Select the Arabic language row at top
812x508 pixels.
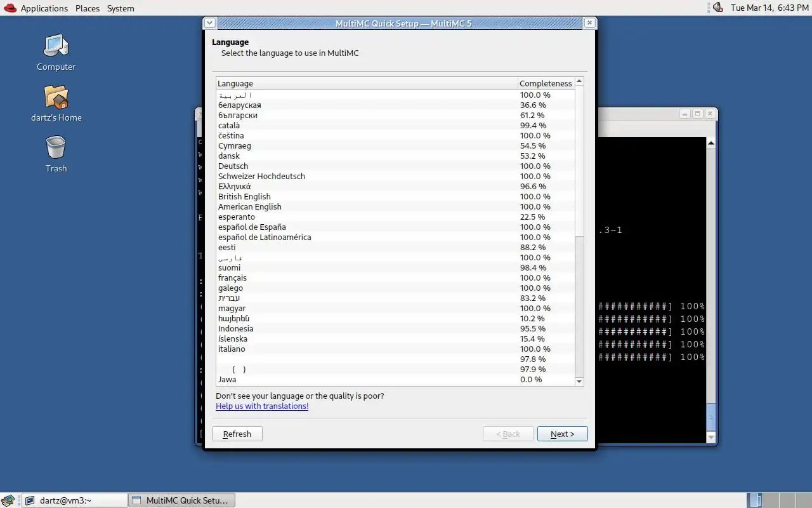pos(395,95)
